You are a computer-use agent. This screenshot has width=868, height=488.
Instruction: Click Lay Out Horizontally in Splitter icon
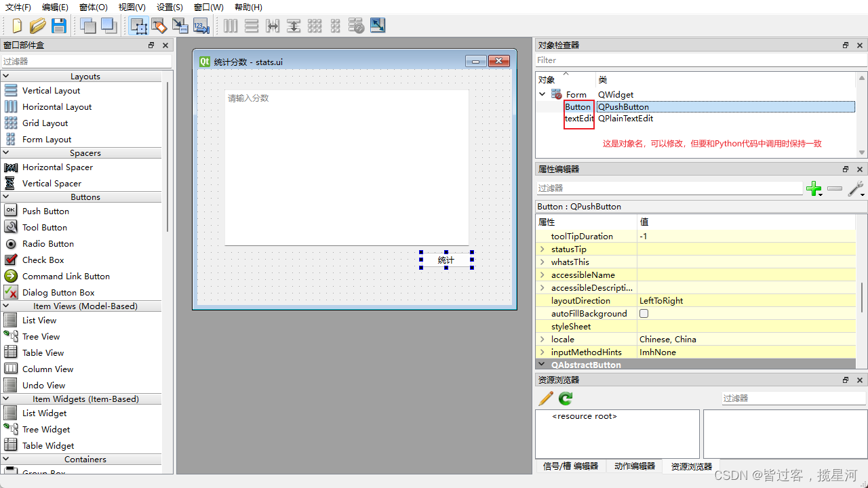273,26
